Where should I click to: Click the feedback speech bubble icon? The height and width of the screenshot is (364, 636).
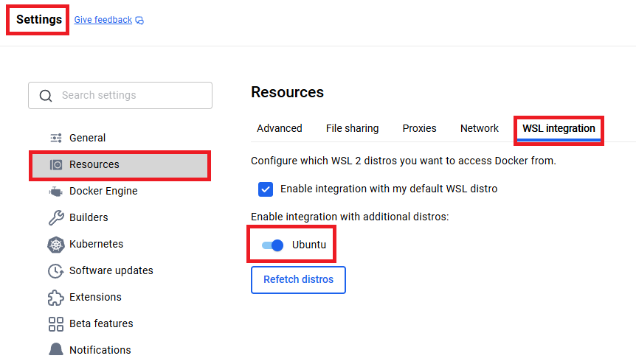pos(139,20)
